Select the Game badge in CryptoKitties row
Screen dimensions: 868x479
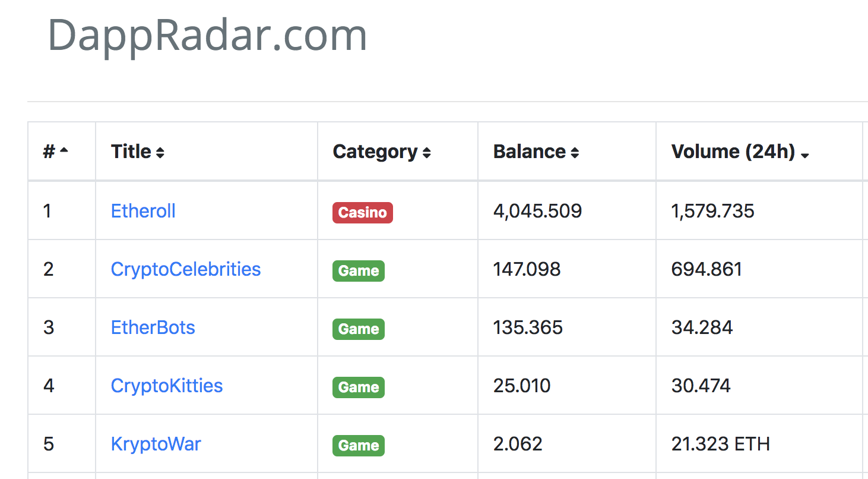(x=359, y=387)
